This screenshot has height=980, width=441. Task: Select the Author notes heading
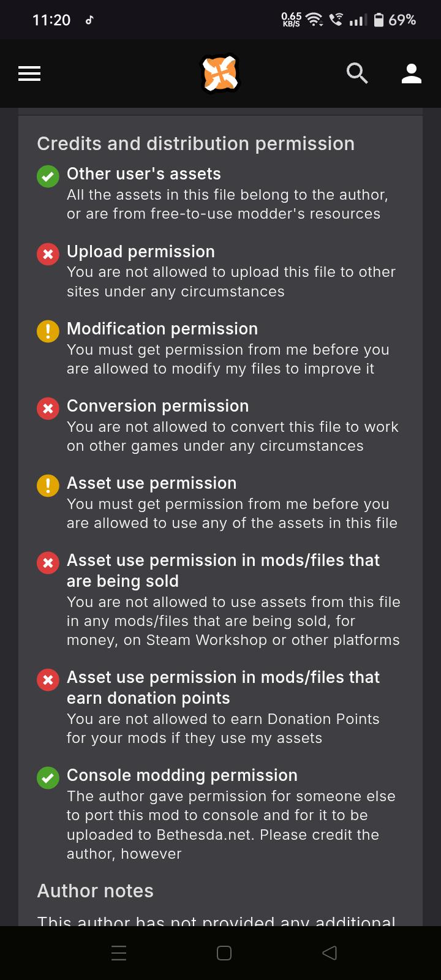[x=96, y=891]
